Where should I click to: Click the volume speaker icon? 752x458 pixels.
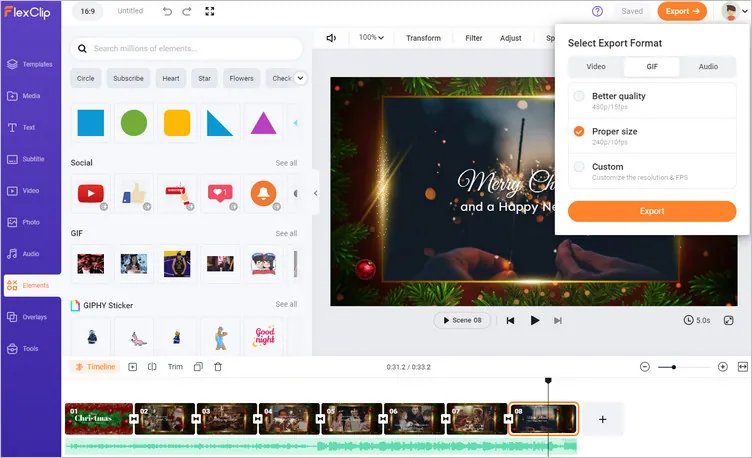[331, 38]
